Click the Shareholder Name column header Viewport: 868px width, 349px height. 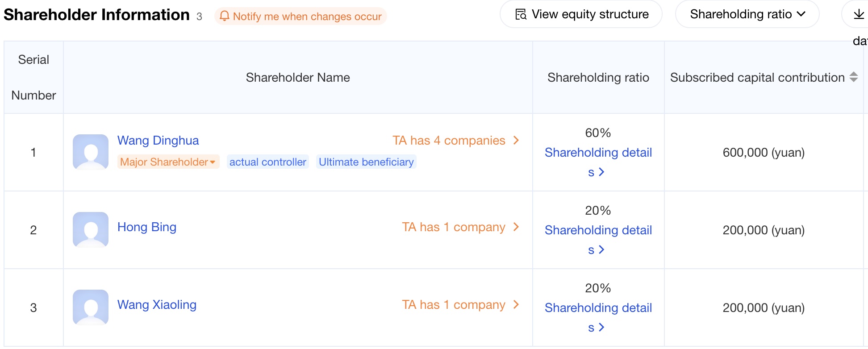click(x=298, y=77)
